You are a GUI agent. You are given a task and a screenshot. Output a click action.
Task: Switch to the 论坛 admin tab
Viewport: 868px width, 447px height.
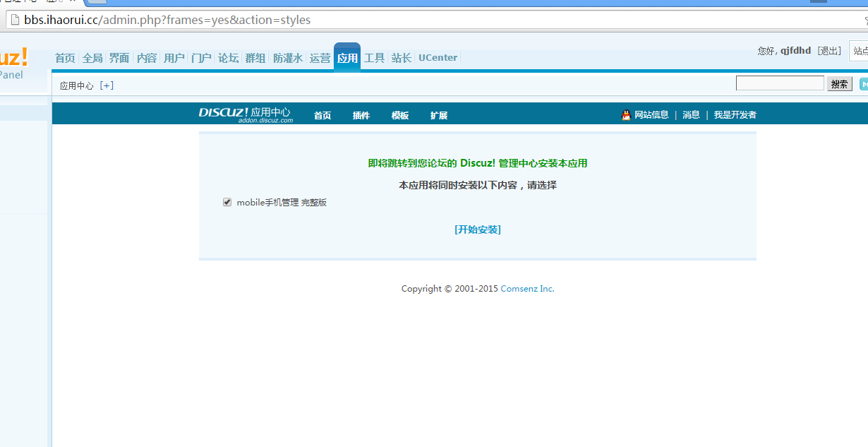228,58
